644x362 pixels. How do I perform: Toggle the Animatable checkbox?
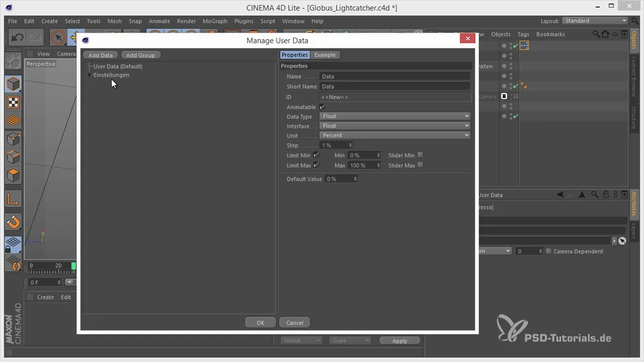coord(322,107)
